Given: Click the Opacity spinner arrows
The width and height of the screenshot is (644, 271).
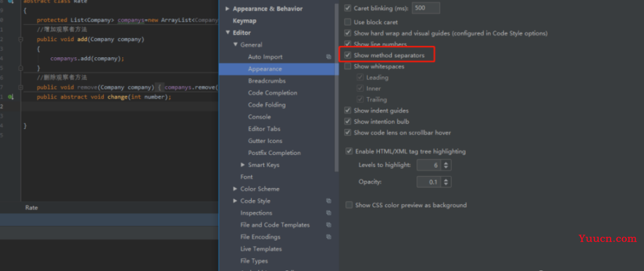Looking at the screenshot, I should coord(447,182).
